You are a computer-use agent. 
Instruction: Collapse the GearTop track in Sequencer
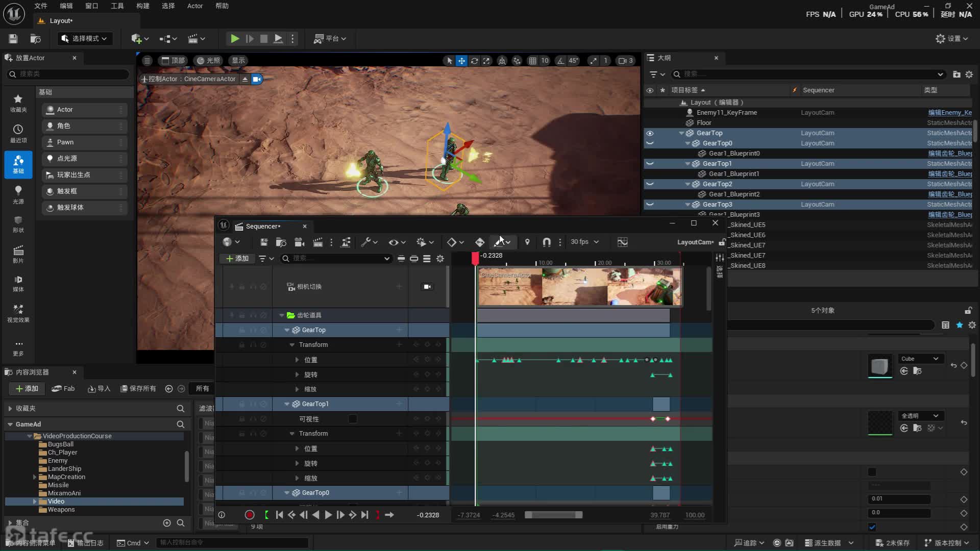(x=287, y=330)
